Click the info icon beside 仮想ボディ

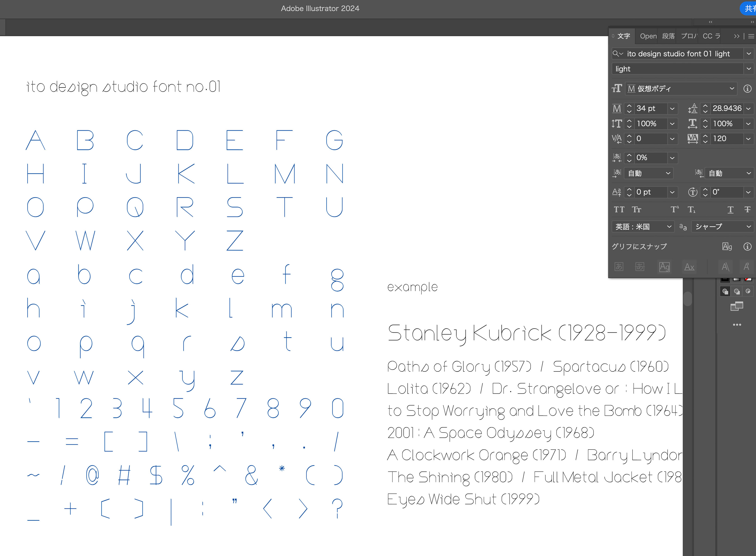[747, 89]
